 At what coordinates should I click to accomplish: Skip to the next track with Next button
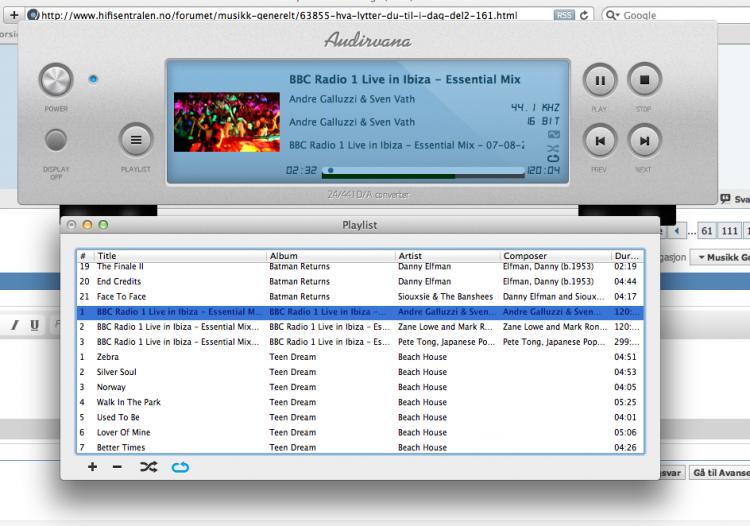coord(644,141)
